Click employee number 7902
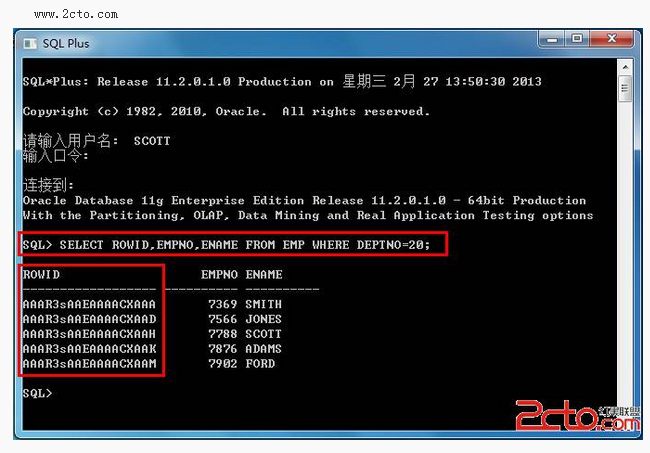 [223, 363]
